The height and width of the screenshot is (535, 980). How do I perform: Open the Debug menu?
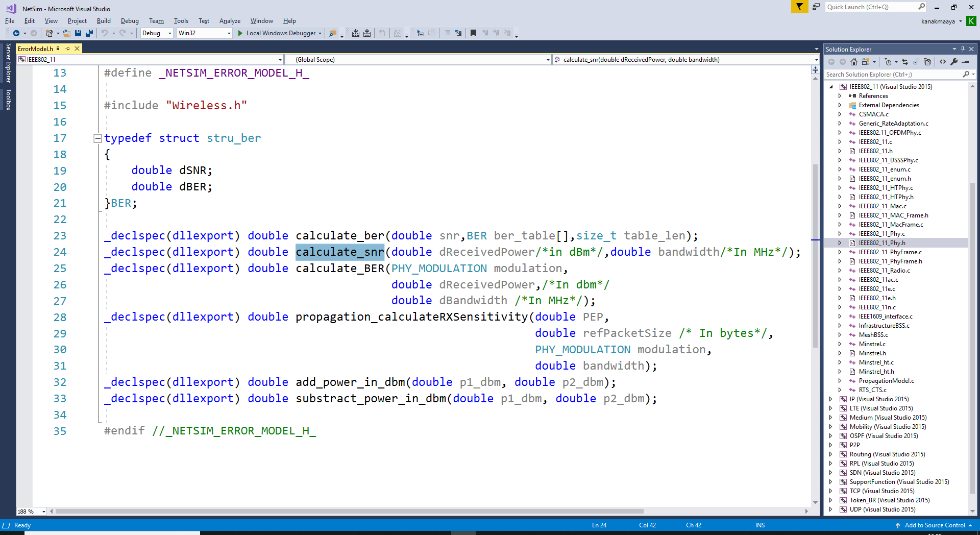point(130,21)
